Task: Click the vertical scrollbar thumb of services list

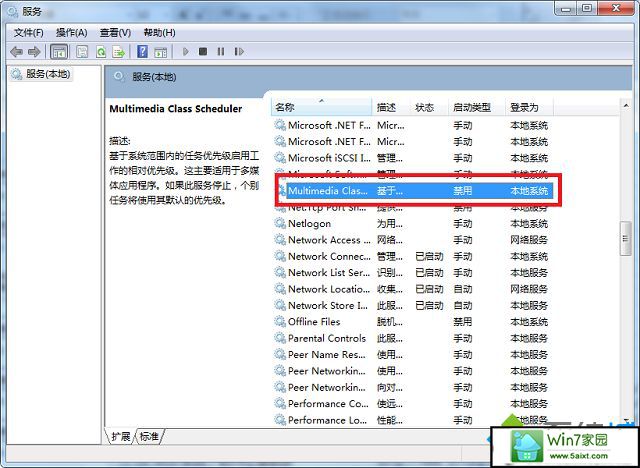Action: [x=625, y=239]
